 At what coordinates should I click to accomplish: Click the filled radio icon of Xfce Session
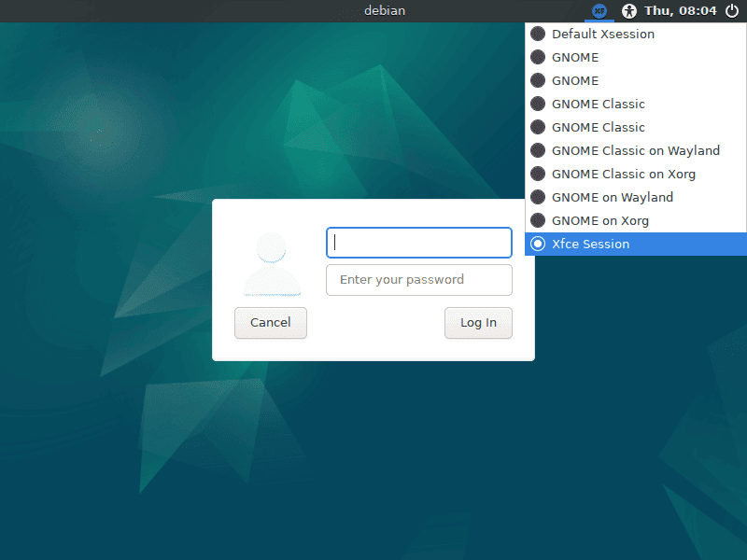538,244
